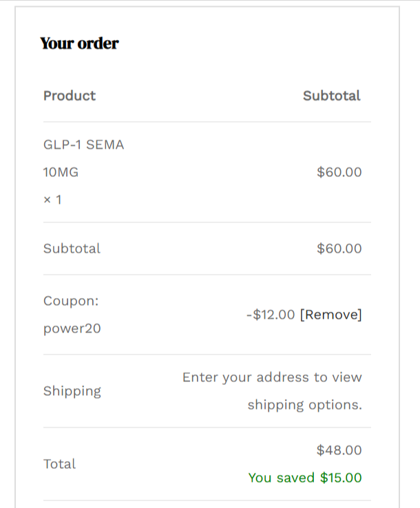Click the $60.00 amount in Subtotal row
420x508 pixels.
[x=339, y=248]
